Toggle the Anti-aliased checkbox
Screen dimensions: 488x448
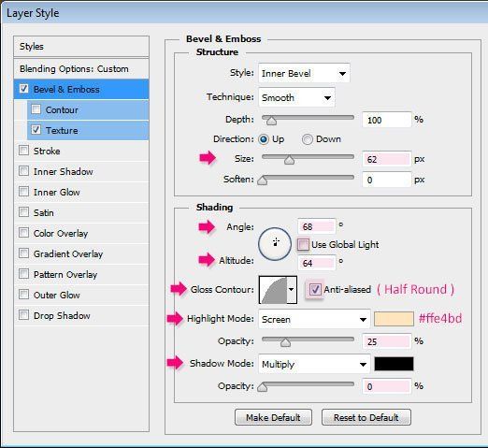(315, 290)
